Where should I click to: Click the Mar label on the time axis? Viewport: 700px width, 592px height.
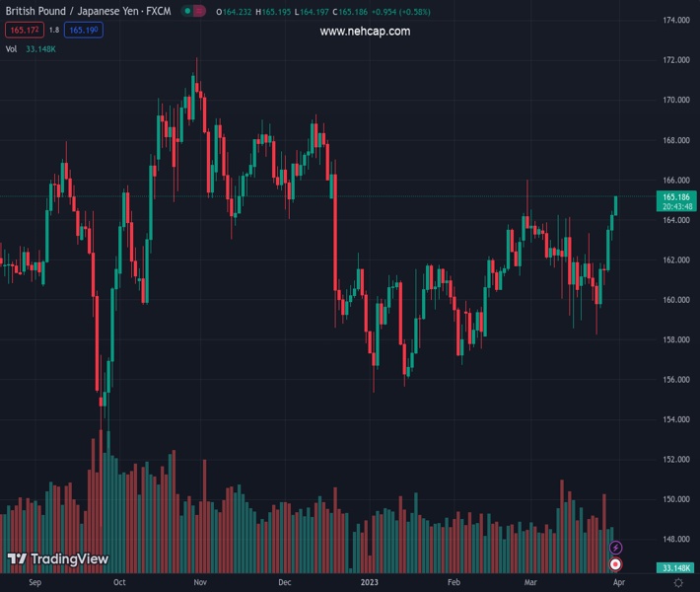pyautogui.click(x=531, y=583)
